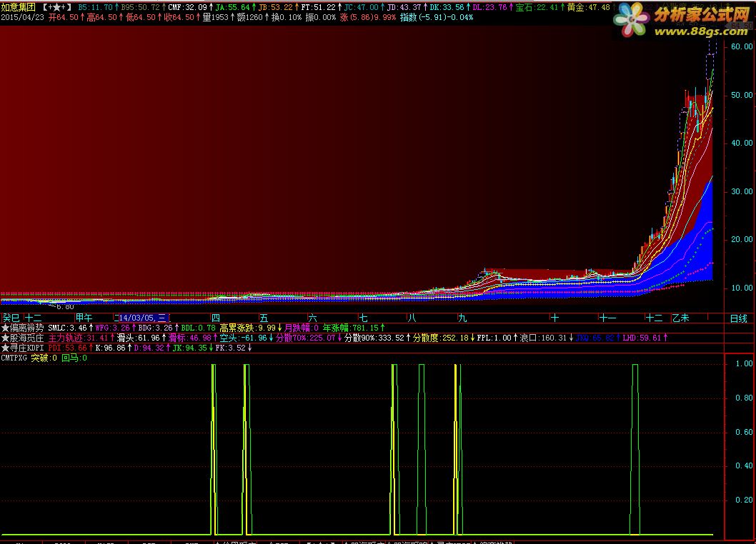Switch the period via the 日线 label
Screen dimensions: 756x544
(x=739, y=318)
